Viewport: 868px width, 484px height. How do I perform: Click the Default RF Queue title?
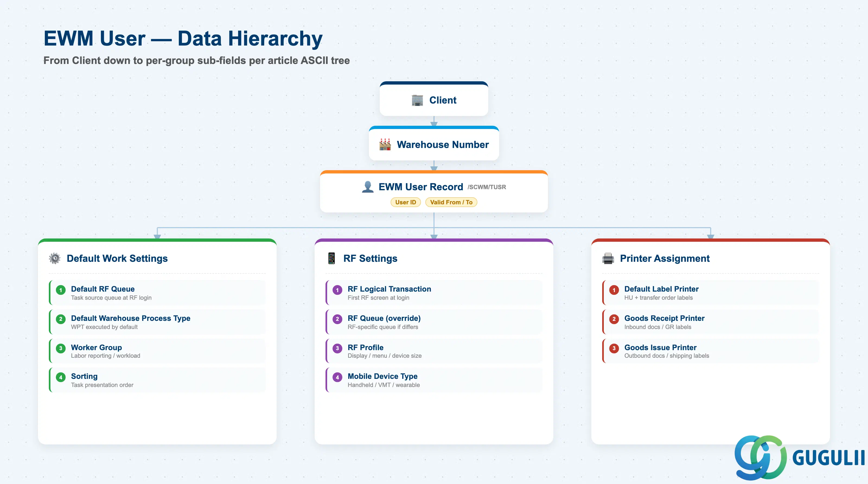coord(103,289)
